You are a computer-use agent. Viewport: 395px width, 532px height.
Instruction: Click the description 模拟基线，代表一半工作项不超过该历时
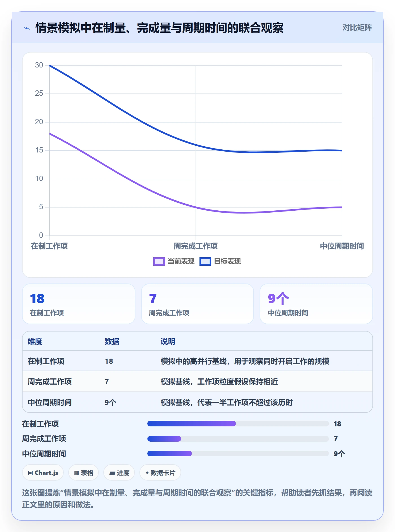[x=227, y=403]
